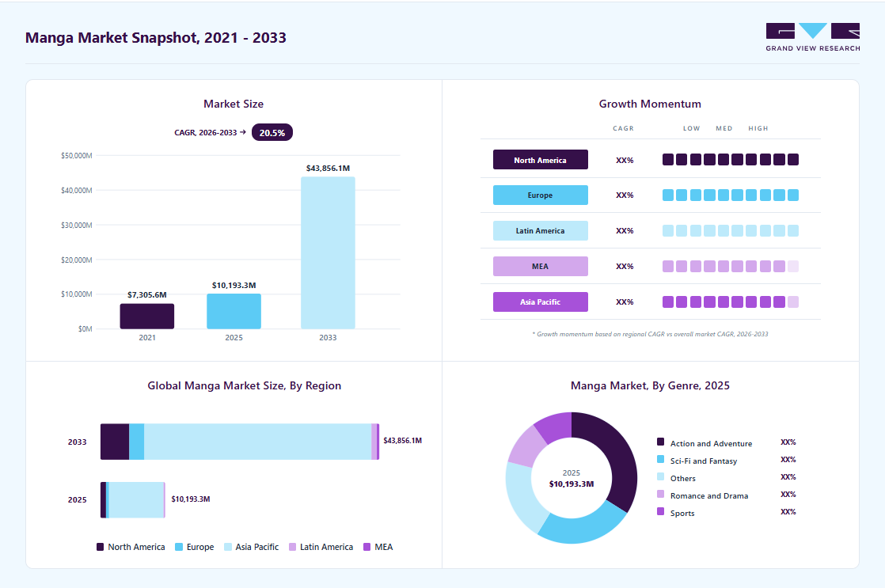
Task: Click the Europe region button
Action: coord(540,195)
